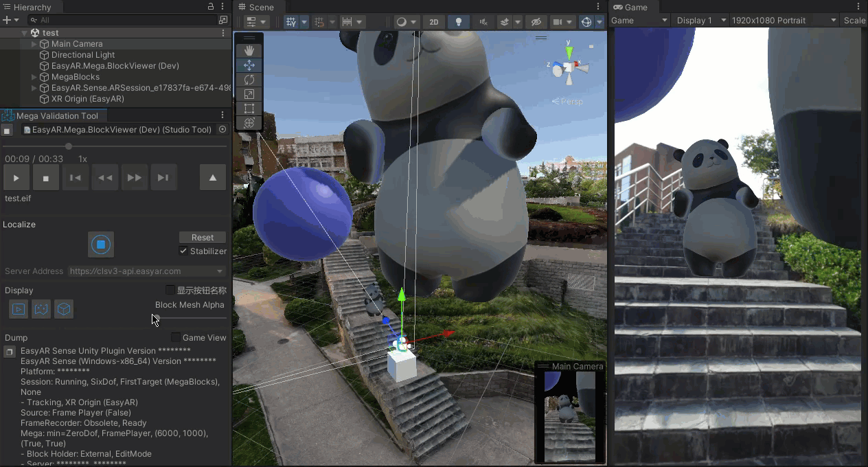868x467 pixels.
Task: Open the Display 1 dropdown
Action: coord(700,21)
